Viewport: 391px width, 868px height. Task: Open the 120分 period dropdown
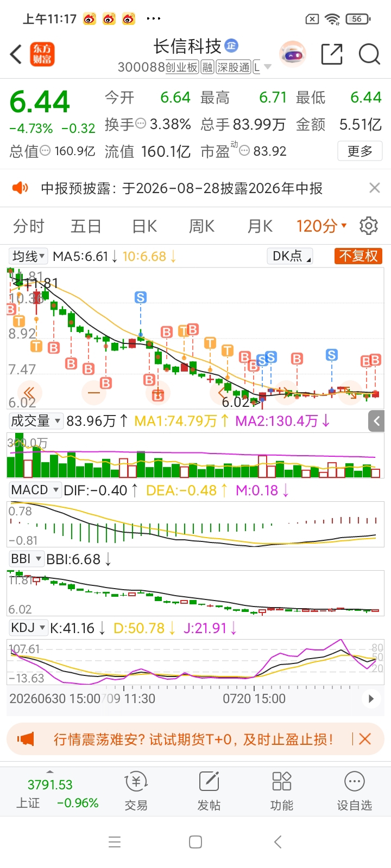[x=321, y=226]
